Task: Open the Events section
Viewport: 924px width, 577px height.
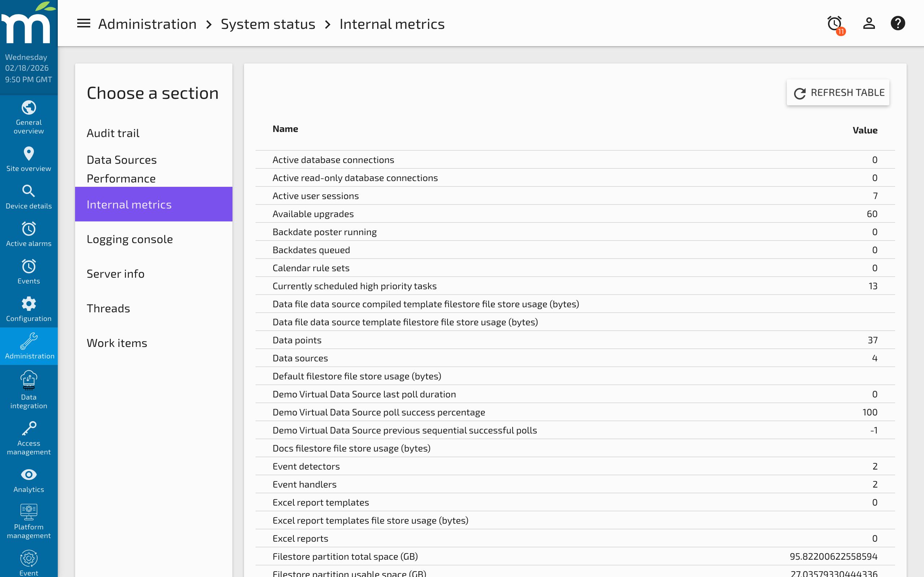Action: click(x=29, y=271)
